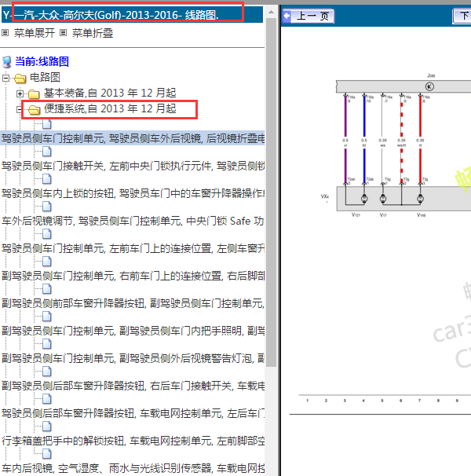
Task: Click the left panel scrollbar up arrow
Action: 272,13
